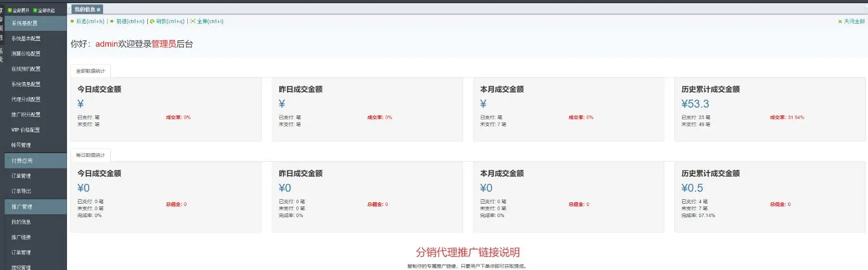
Task: Click the 分销代理推广链接说明 heading
Action: point(468,252)
